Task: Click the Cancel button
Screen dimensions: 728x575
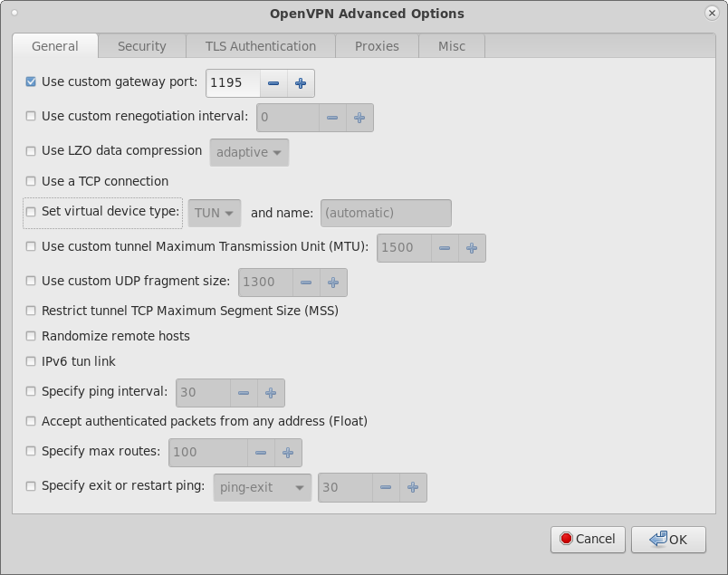Action: pos(588,540)
